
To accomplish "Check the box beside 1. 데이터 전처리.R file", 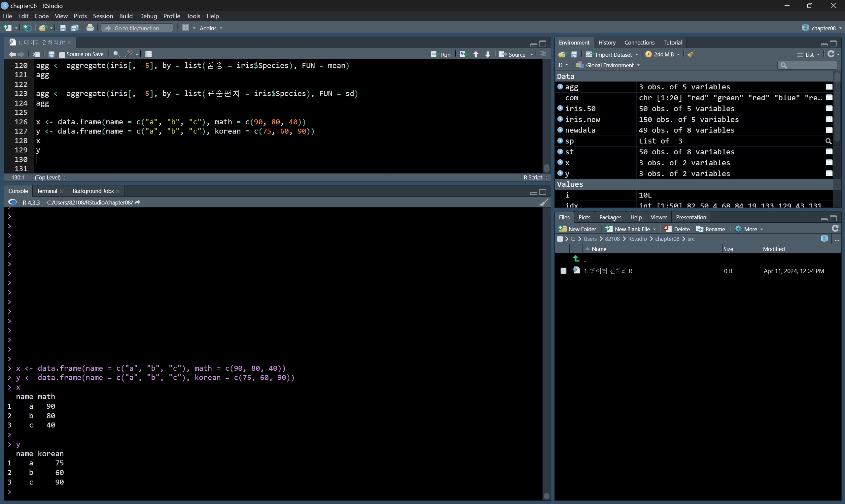I will coord(563,271).
